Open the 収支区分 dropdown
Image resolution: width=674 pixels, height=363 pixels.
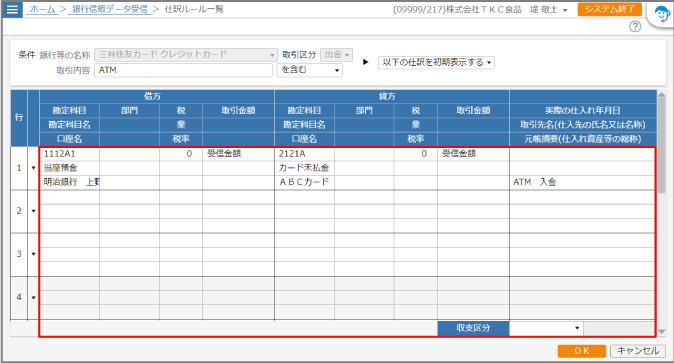click(546, 328)
